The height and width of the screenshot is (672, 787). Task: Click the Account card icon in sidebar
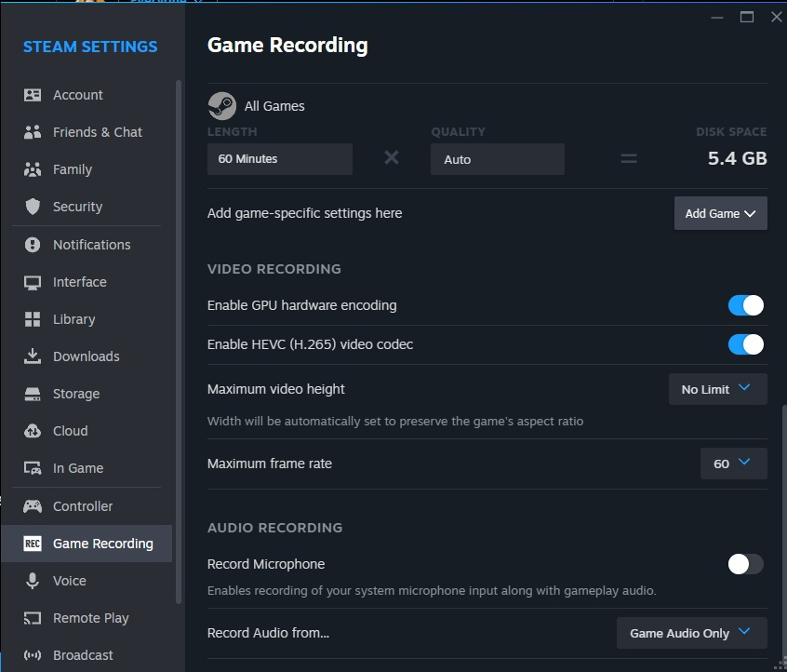[33, 95]
